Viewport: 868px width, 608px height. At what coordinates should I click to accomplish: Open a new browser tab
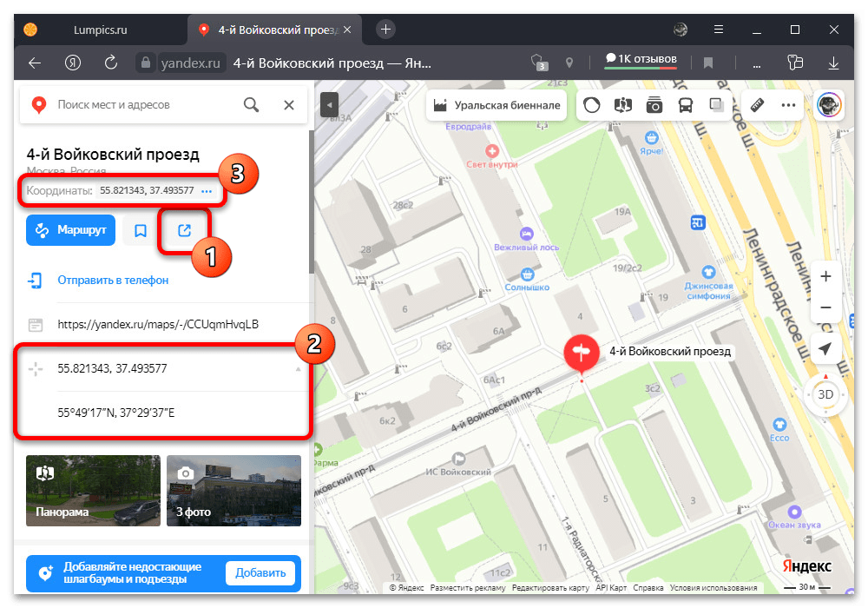tap(386, 30)
